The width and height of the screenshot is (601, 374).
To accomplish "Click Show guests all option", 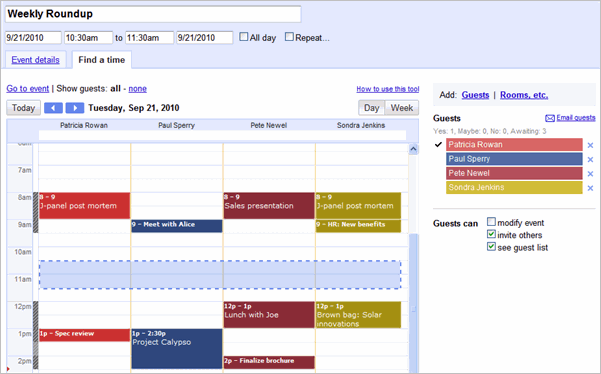I will (x=115, y=89).
